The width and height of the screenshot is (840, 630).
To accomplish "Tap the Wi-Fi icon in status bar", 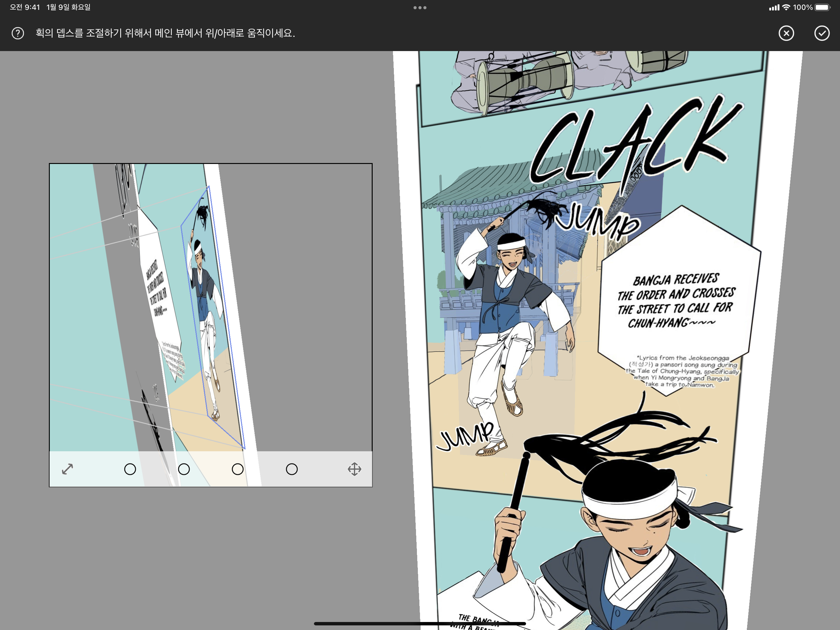I will [x=786, y=7].
